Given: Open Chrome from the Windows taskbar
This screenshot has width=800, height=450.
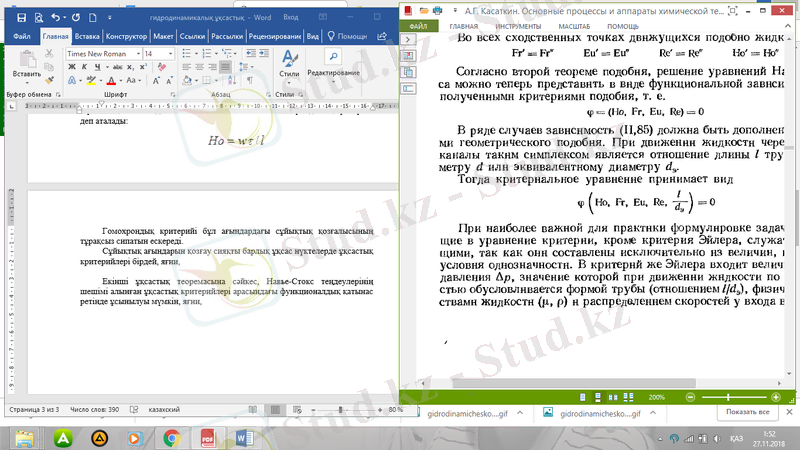Looking at the screenshot, I should point(171,437).
